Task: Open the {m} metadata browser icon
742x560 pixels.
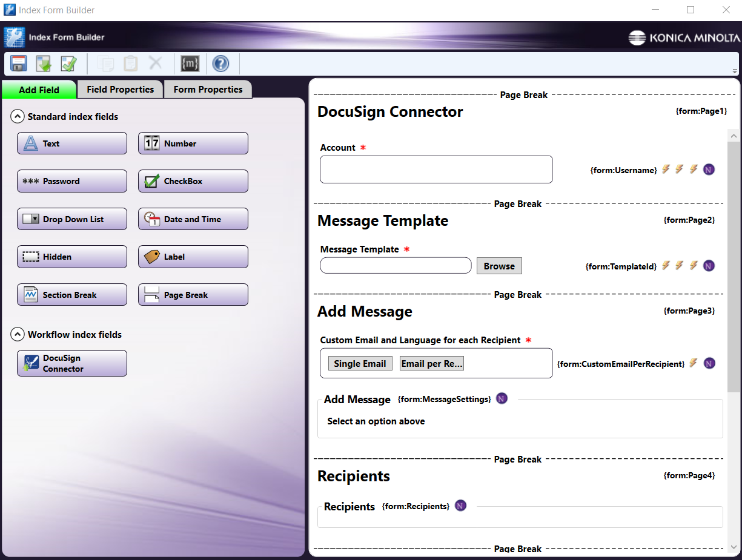Action: (190, 64)
